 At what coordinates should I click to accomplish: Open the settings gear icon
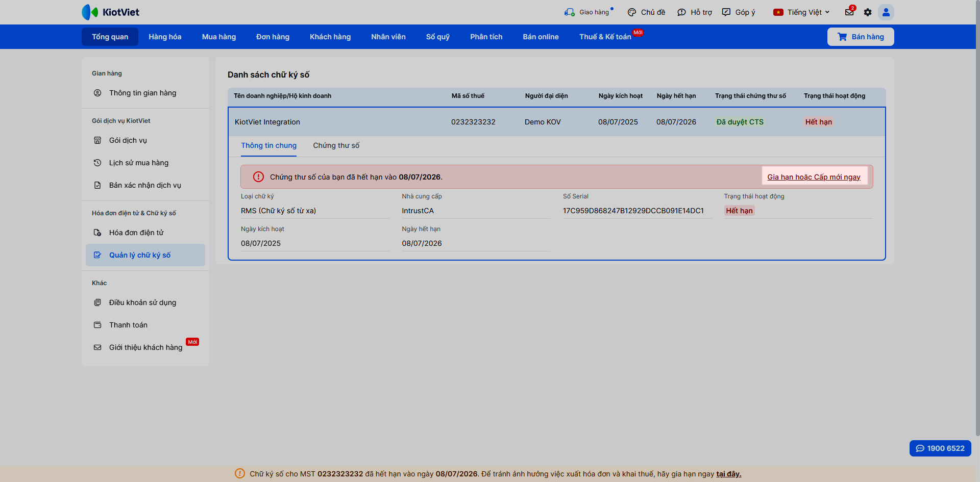click(x=868, y=12)
